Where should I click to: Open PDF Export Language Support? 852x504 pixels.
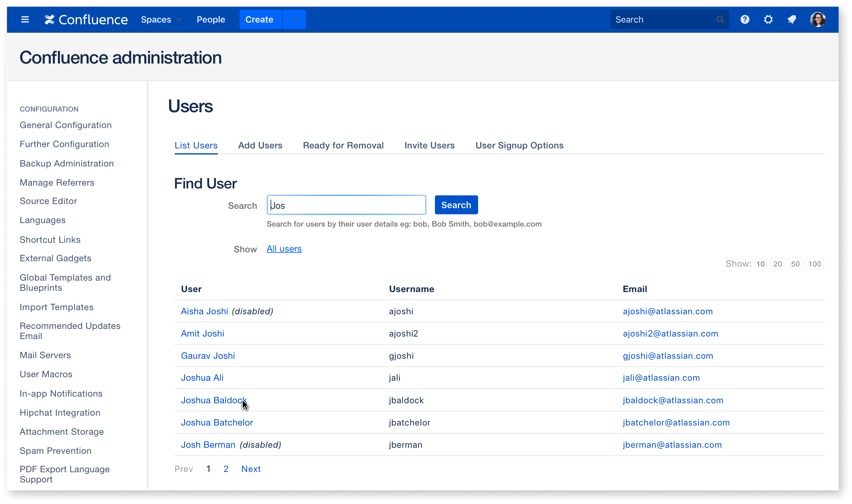[65, 474]
